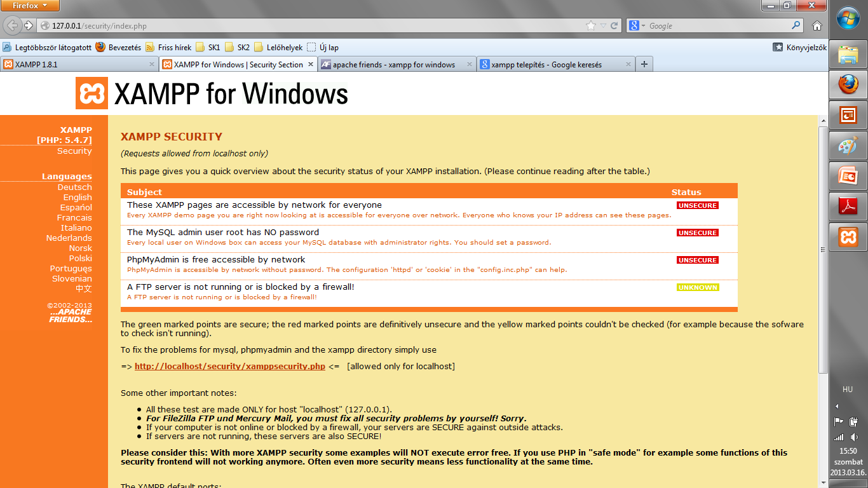Click the XAMPP SECURITY heading

coord(172,137)
